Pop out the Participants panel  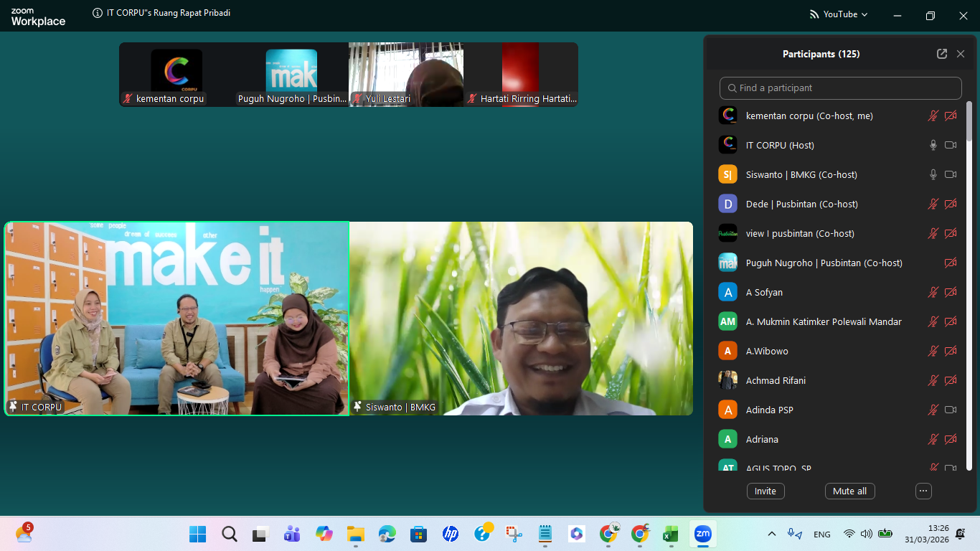[942, 54]
